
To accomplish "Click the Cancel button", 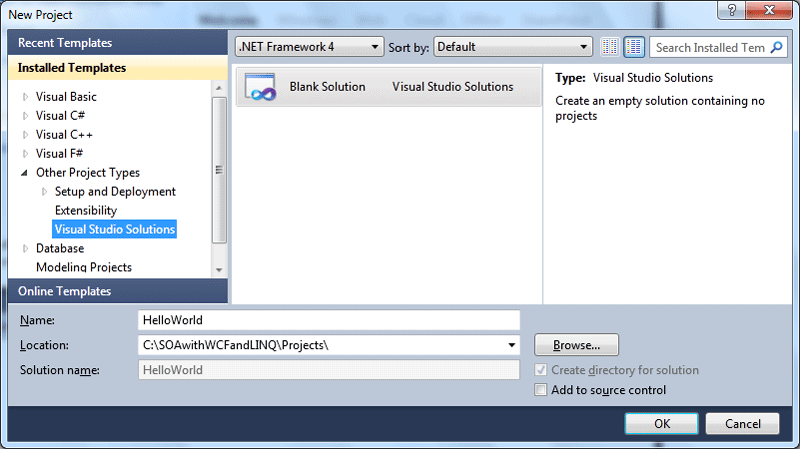I will pos(742,423).
